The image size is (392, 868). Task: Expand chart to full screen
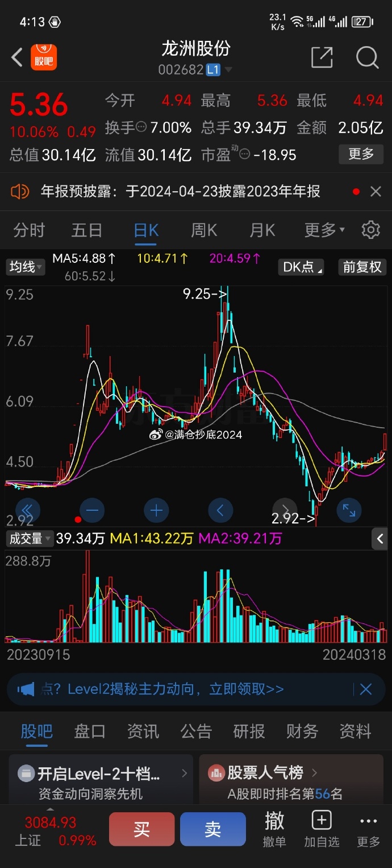pos(349,510)
